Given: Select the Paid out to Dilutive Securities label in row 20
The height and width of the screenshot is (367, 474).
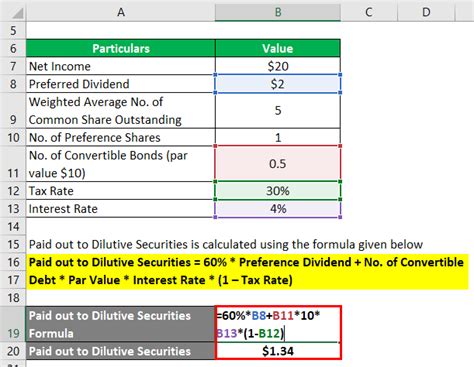Looking at the screenshot, I should (121, 351).
